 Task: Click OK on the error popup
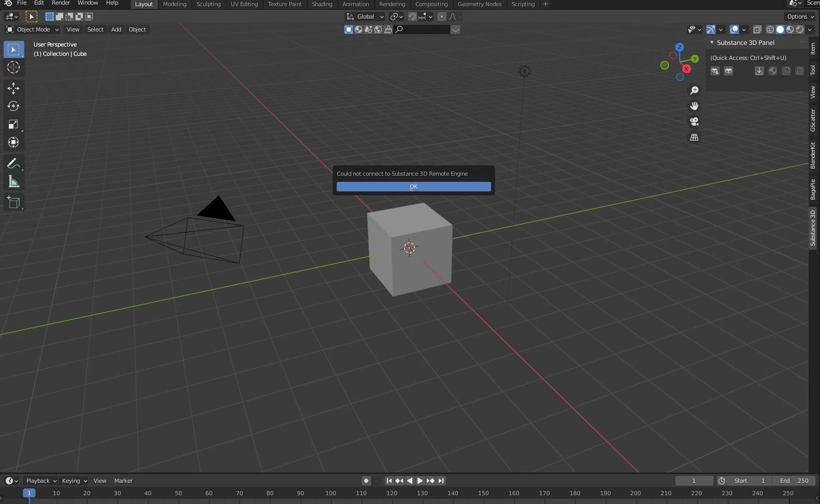[x=414, y=187]
